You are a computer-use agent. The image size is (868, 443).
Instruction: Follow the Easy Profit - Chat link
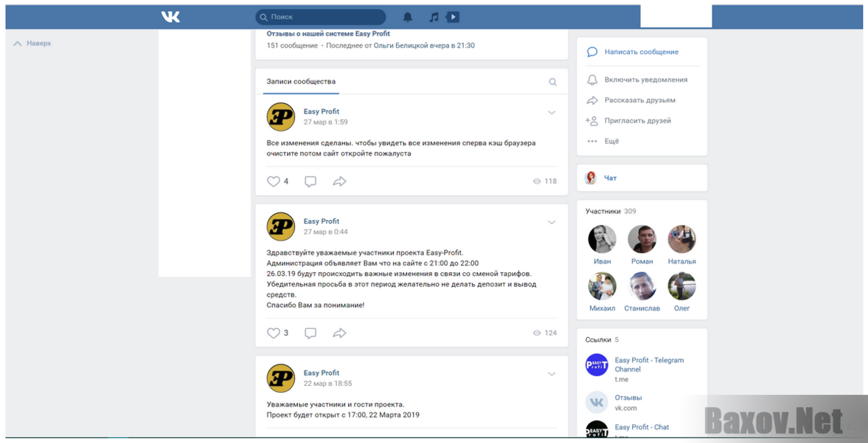click(x=642, y=427)
